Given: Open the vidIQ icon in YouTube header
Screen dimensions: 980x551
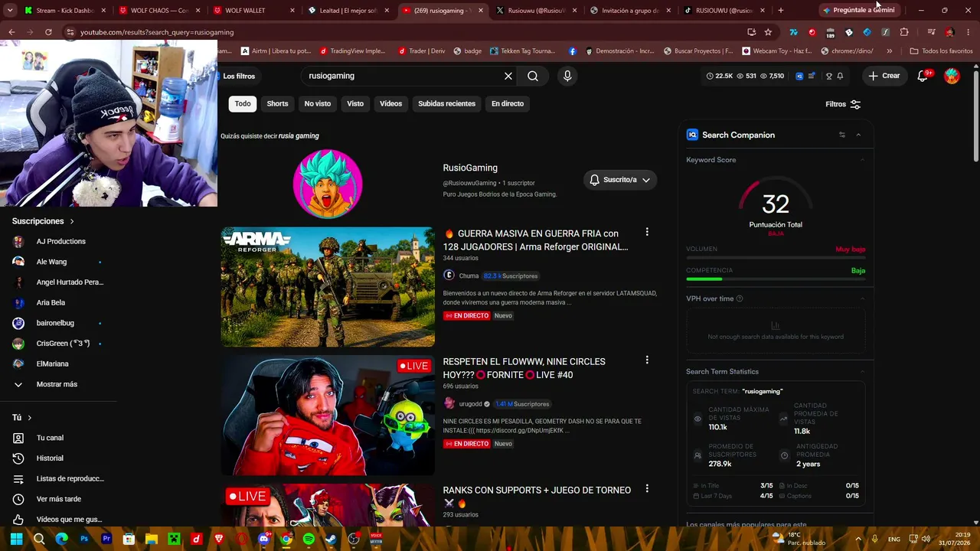Looking at the screenshot, I should (799, 76).
